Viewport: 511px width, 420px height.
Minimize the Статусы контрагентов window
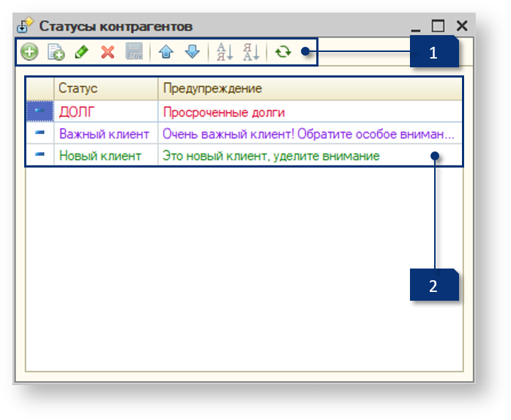[416, 30]
